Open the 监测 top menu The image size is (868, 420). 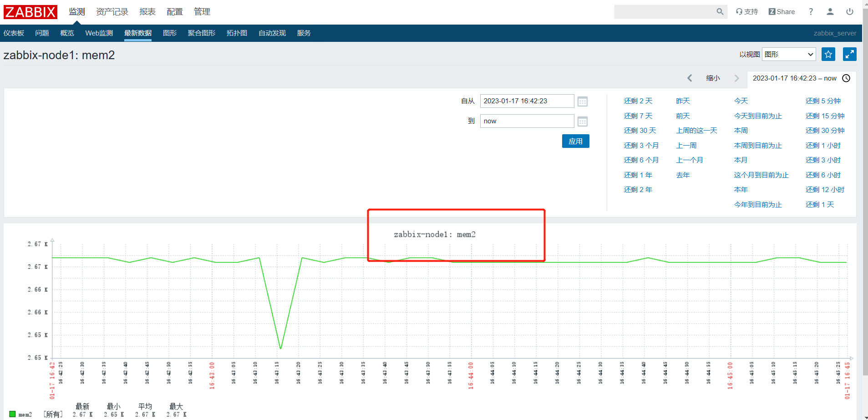pos(77,12)
